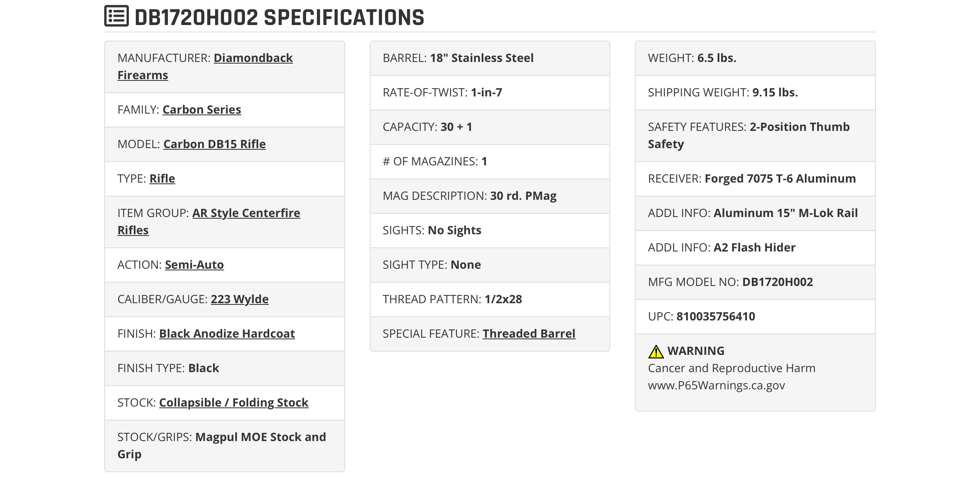This screenshot has width=980, height=487.
Task: Select the UPC number 810035756410
Action: point(716,316)
